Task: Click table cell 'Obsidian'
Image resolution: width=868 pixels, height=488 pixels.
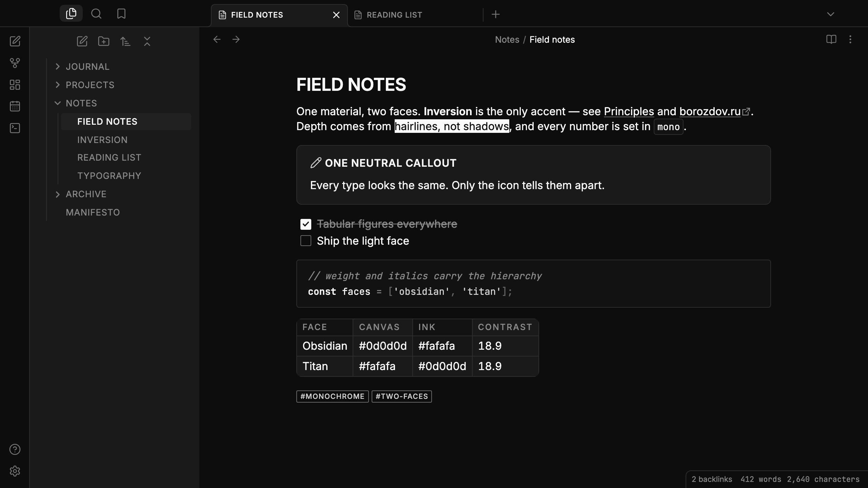Action: point(325,346)
